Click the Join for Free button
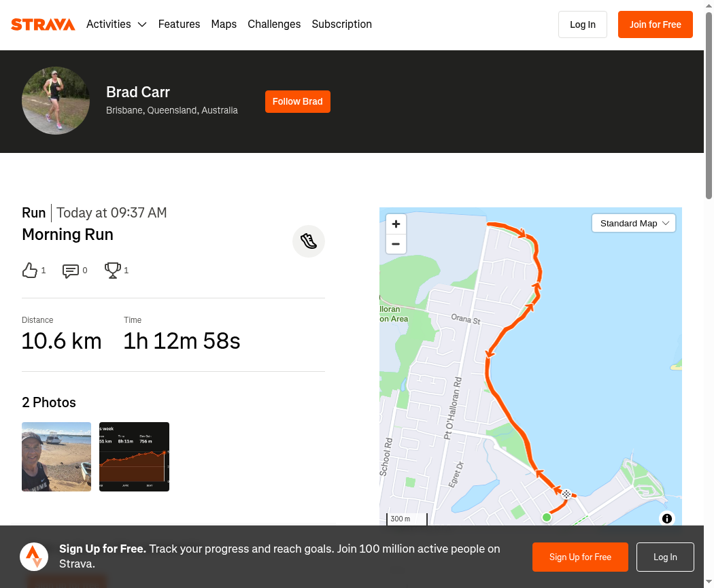The image size is (714, 588). tap(655, 24)
